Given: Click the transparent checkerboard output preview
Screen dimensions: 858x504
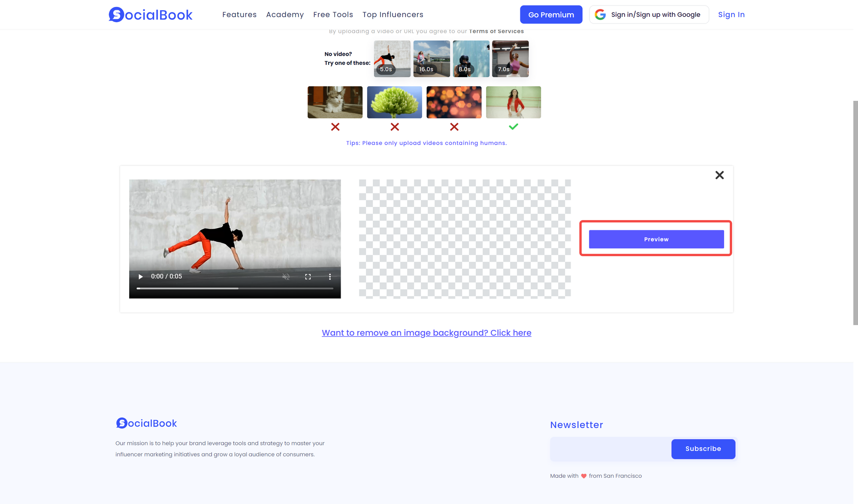Looking at the screenshot, I should (465, 239).
